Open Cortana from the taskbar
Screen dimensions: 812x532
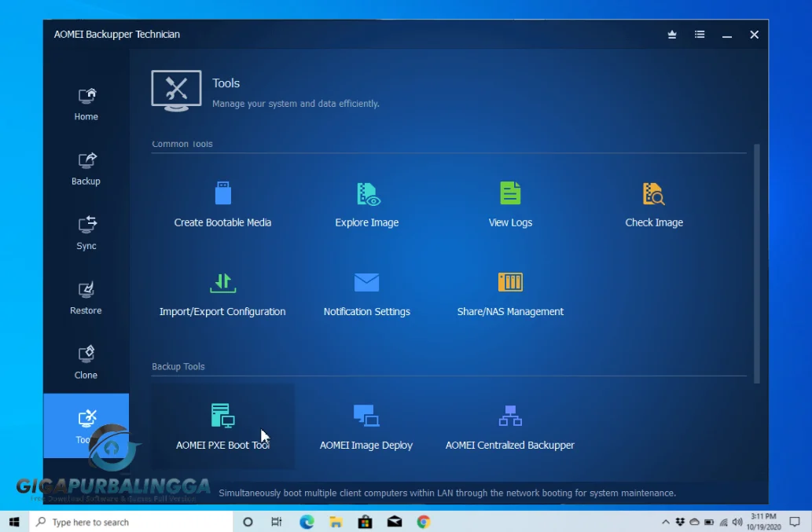[248, 522]
